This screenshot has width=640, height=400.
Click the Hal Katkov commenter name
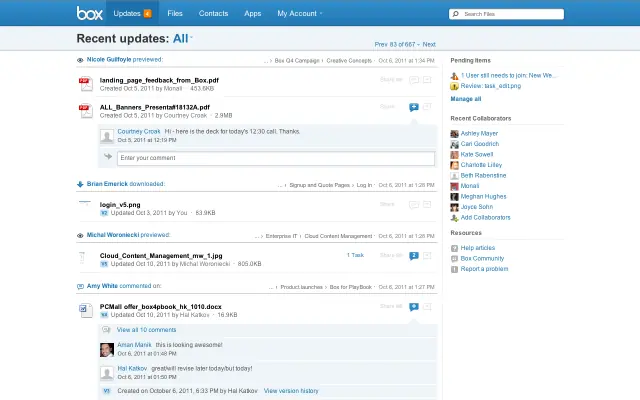132,368
